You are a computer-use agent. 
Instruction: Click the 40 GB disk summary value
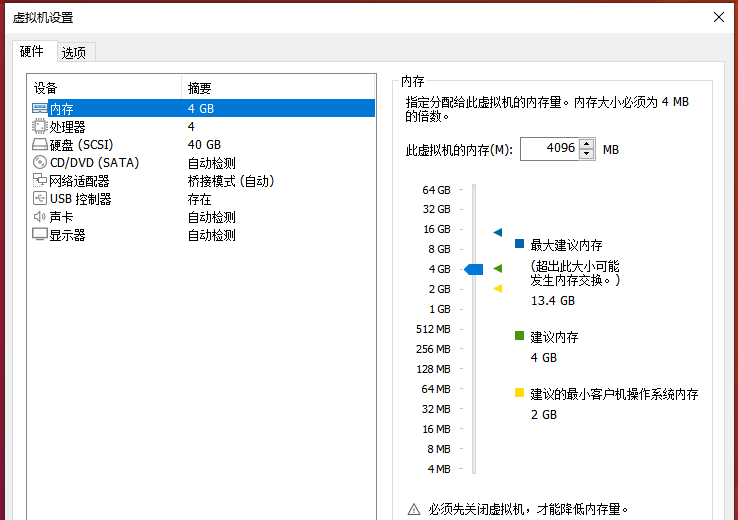click(x=204, y=144)
